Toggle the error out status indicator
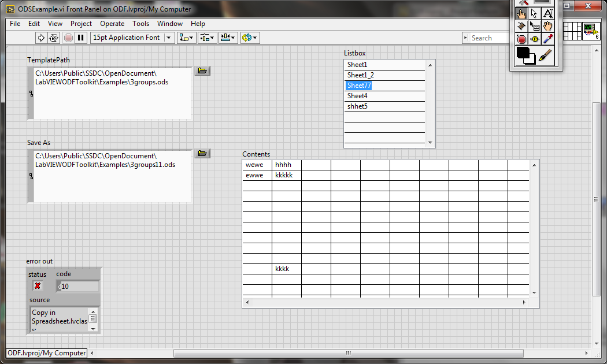This screenshot has height=364, width=607. pyautogui.click(x=38, y=286)
